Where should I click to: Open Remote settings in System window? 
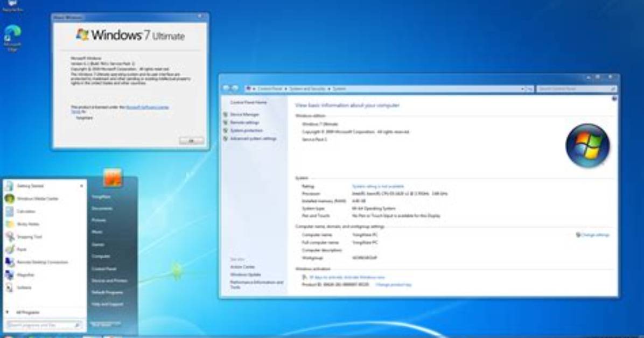click(x=244, y=122)
